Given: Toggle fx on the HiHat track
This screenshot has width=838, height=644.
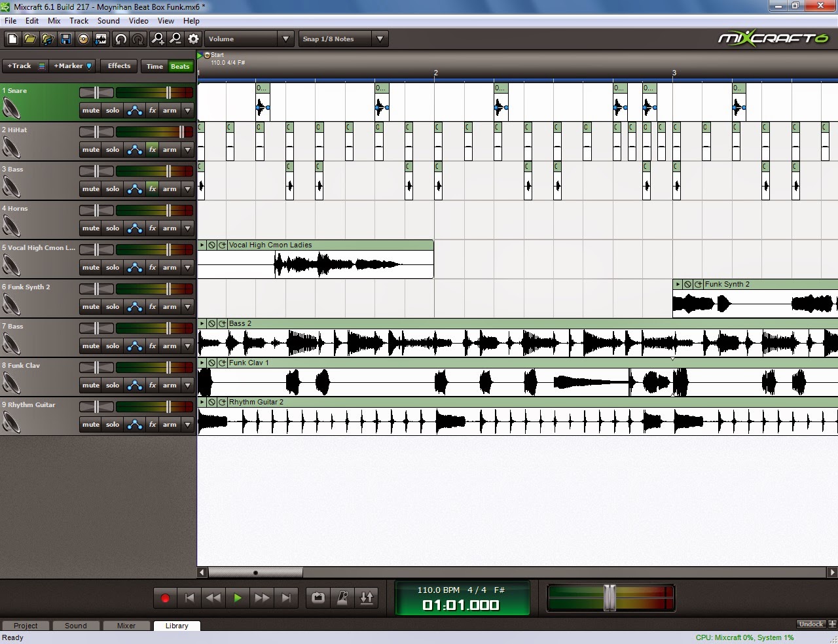Looking at the screenshot, I should point(153,150).
